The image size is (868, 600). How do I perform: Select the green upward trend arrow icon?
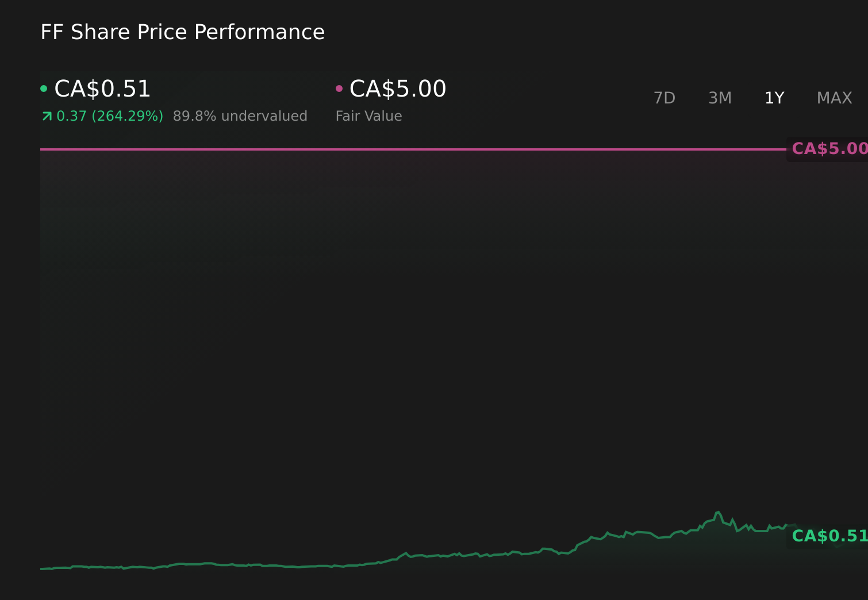46,116
